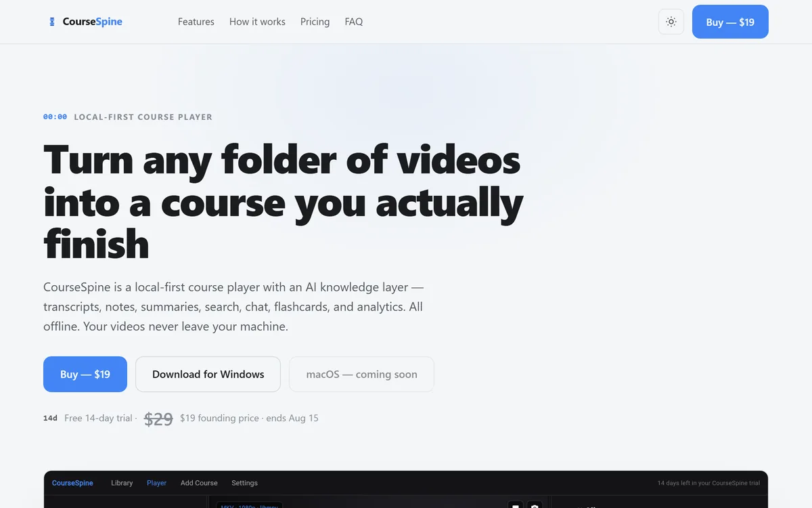Toggle the light/dark theme button
Viewport: 812px width, 508px height.
(x=671, y=22)
